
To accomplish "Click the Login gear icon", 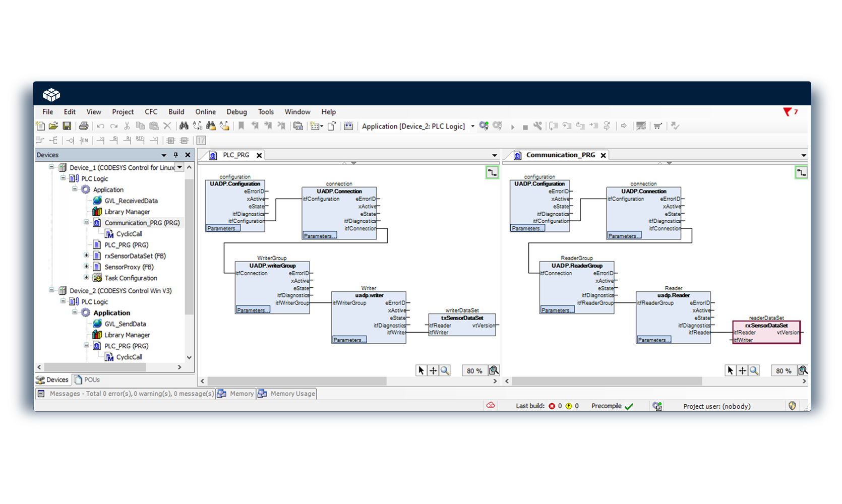I will coord(484,126).
